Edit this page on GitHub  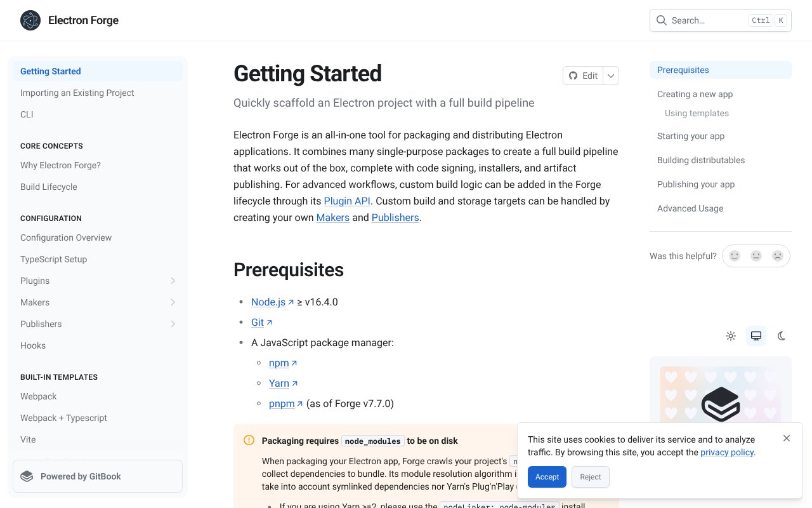pyautogui.click(x=583, y=76)
